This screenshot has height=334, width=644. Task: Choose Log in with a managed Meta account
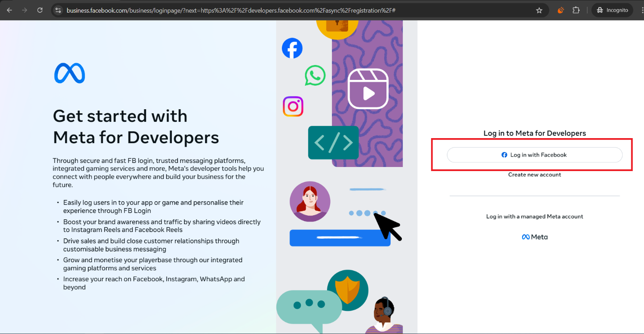point(534,217)
